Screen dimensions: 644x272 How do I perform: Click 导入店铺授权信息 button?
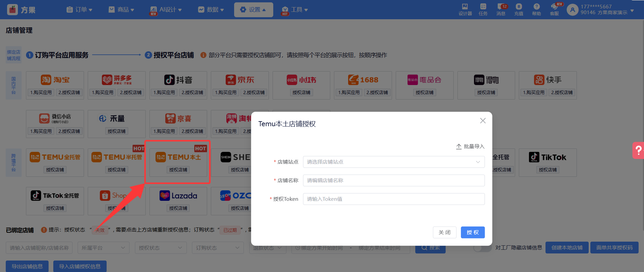coord(80,267)
